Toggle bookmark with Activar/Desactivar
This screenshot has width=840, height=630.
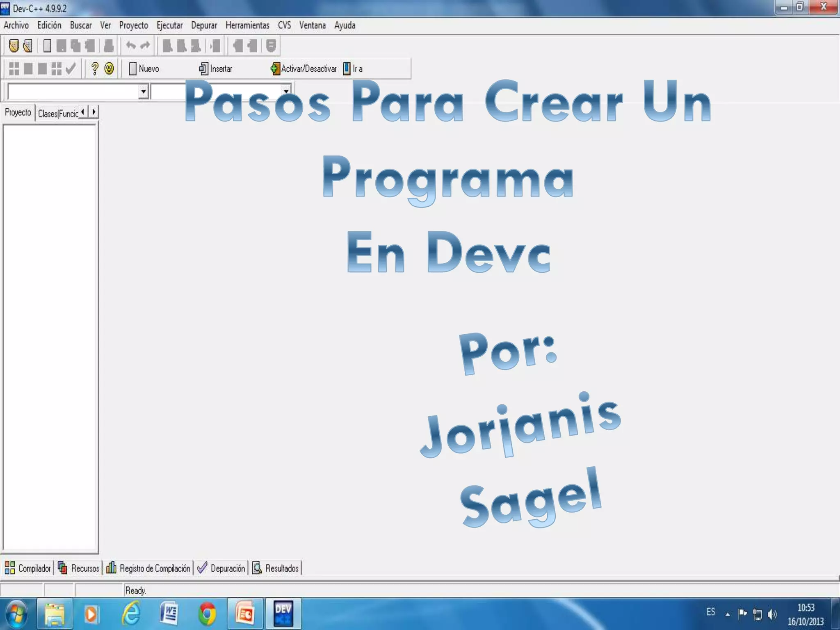(304, 68)
